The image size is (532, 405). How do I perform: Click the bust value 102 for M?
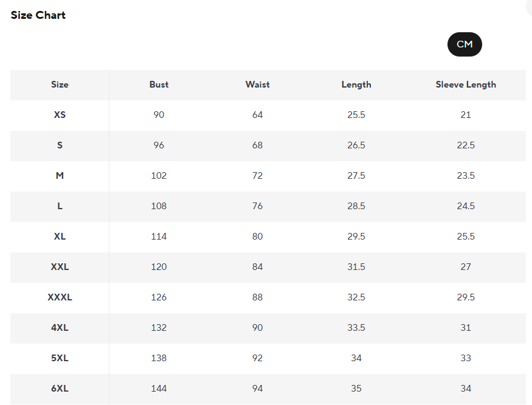click(159, 176)
